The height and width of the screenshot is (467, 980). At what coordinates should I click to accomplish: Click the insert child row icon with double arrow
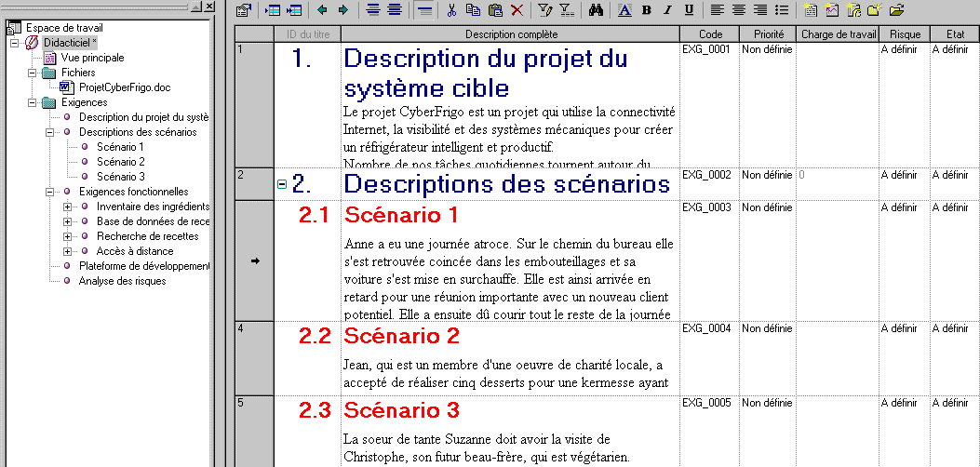click(x=294, y=9)
